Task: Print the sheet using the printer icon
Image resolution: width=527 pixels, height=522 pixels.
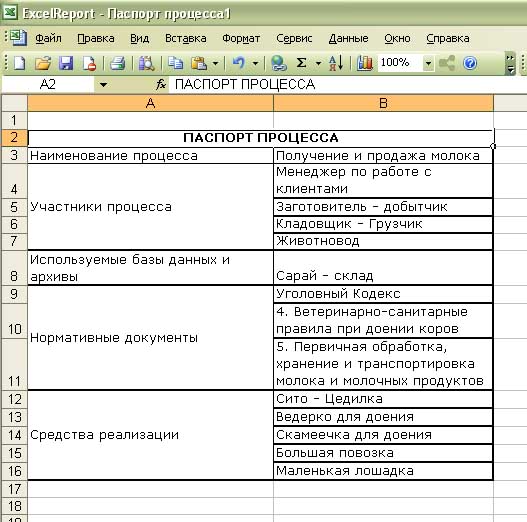Action: [x=117, y=63]
